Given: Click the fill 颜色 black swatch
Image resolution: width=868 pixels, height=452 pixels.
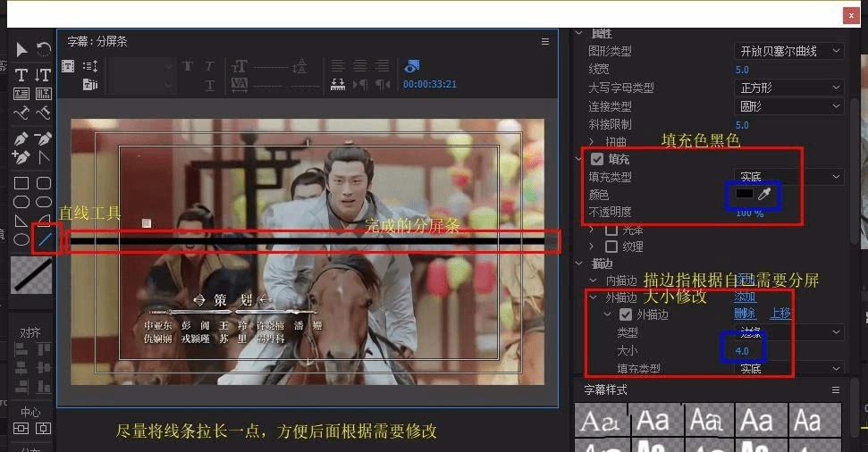Looking at the screenshot, I should point(744,194).
